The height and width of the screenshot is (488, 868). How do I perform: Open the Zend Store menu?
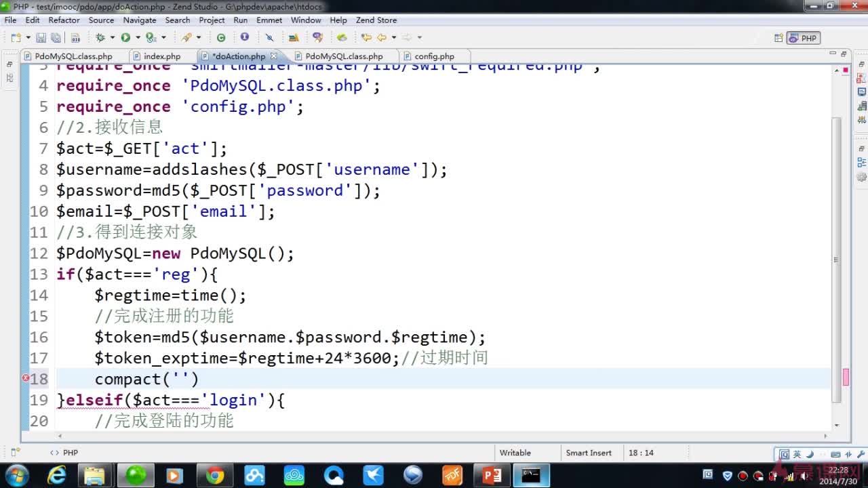(376, 20)
